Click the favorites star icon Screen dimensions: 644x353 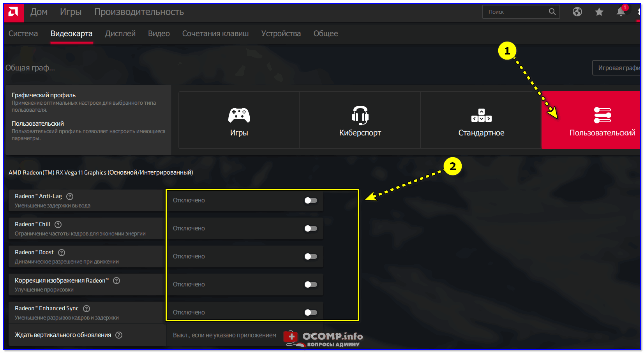(599, 12)
